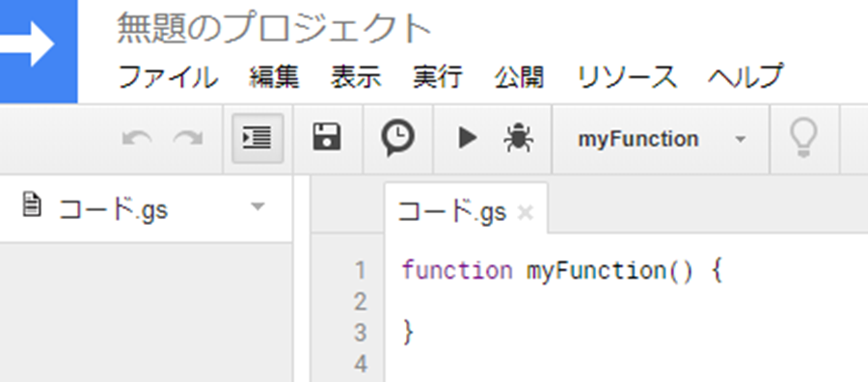Click the redo arrow icon

(x=188, y=138)
